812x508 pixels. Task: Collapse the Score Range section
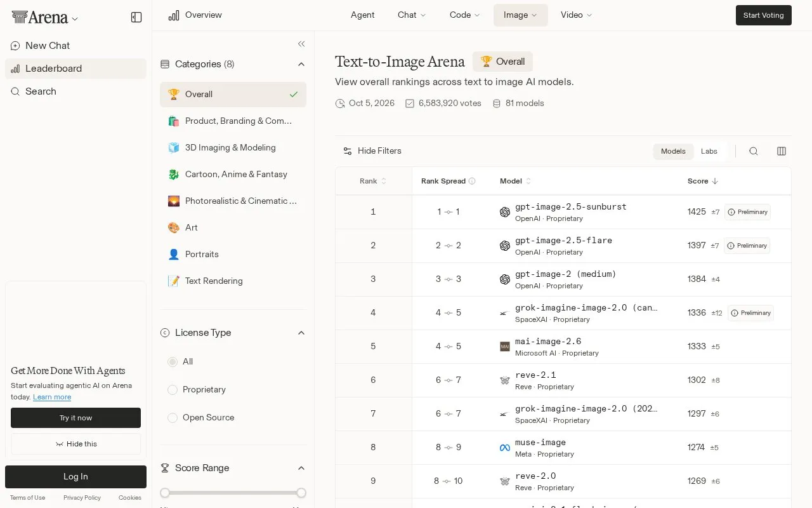(x=301, y=468)
